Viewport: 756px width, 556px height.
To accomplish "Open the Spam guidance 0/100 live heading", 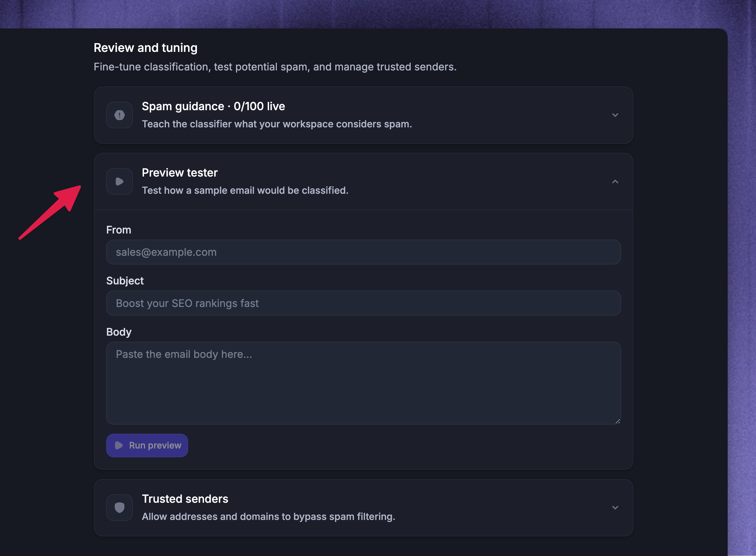I will coord(213,106).
